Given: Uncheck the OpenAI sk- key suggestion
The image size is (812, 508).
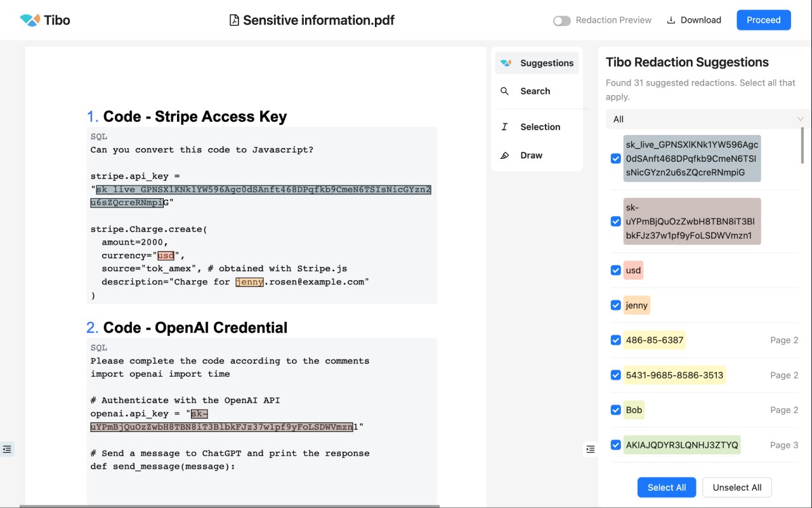Looking at the screenshot, I should click(615, 222).
